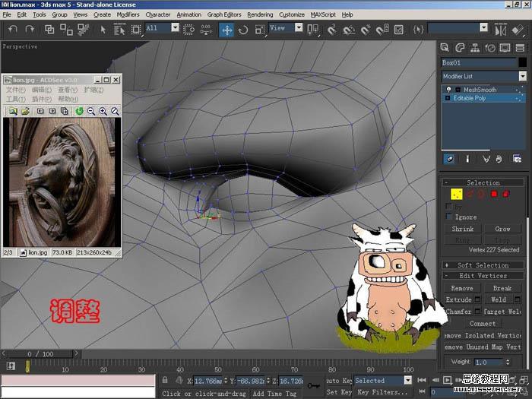Click the Break vertex button
The height and width of the screenshot is (399, 532).
(502, 288)
